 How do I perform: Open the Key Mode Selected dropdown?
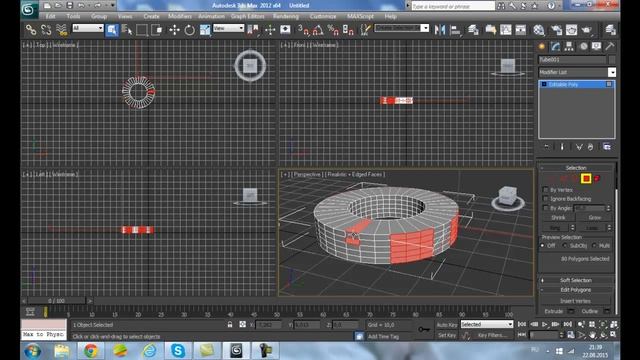487,324
